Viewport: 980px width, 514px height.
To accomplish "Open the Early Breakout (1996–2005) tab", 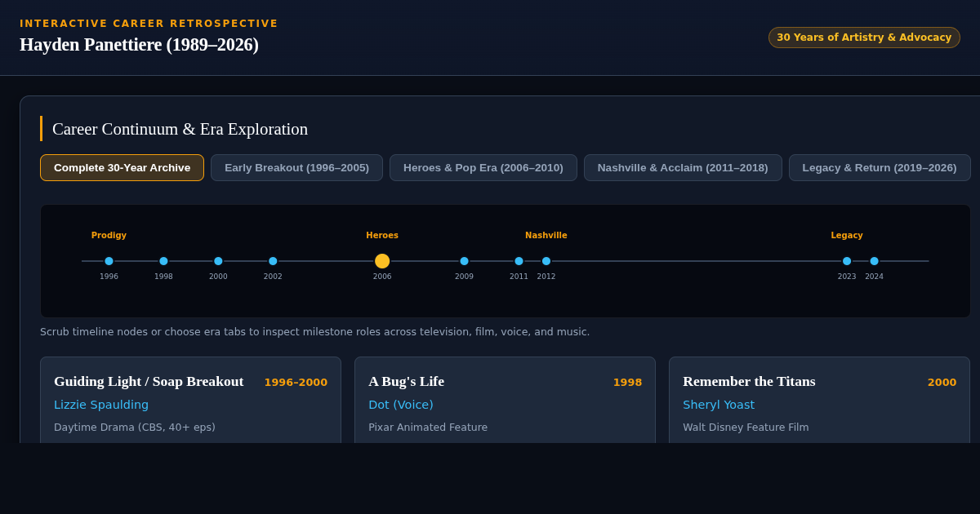I will [x=296, y=167].
